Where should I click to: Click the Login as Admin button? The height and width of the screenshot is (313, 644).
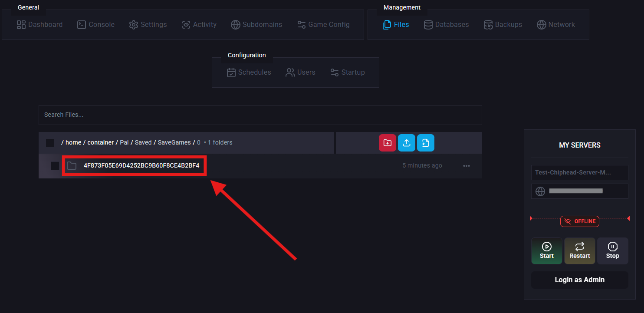[580, 280]
